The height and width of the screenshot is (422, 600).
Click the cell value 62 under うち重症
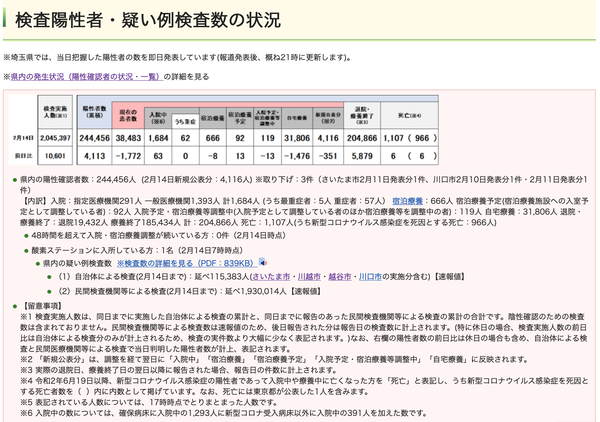click(x=186, y=138)
